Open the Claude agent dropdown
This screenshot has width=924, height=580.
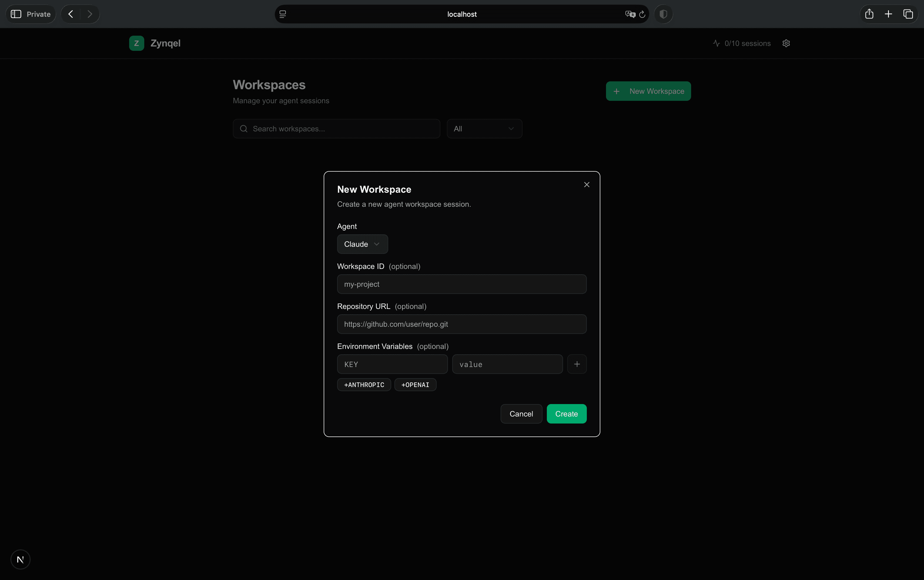click(362, 244)
